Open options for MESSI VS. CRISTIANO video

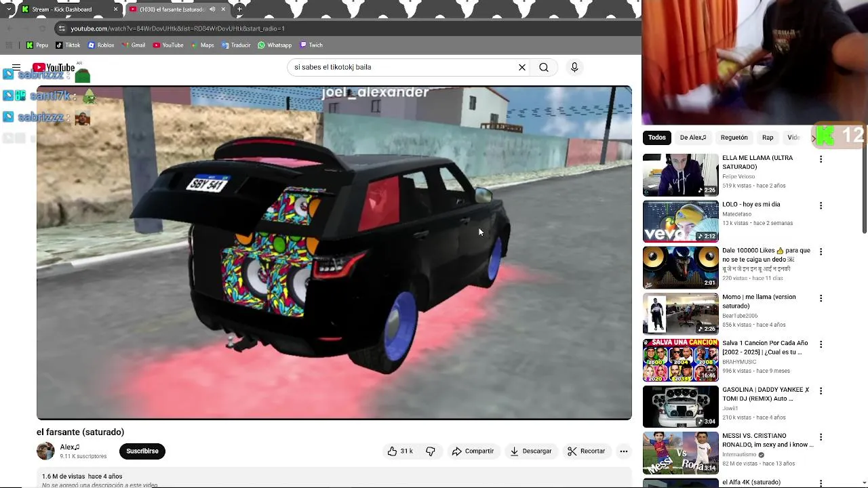821,437
